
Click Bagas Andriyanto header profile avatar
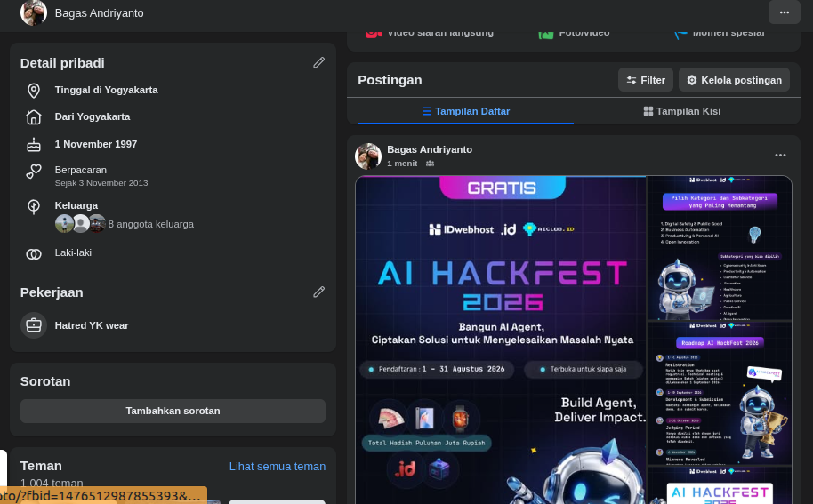(x=33, y=12)
